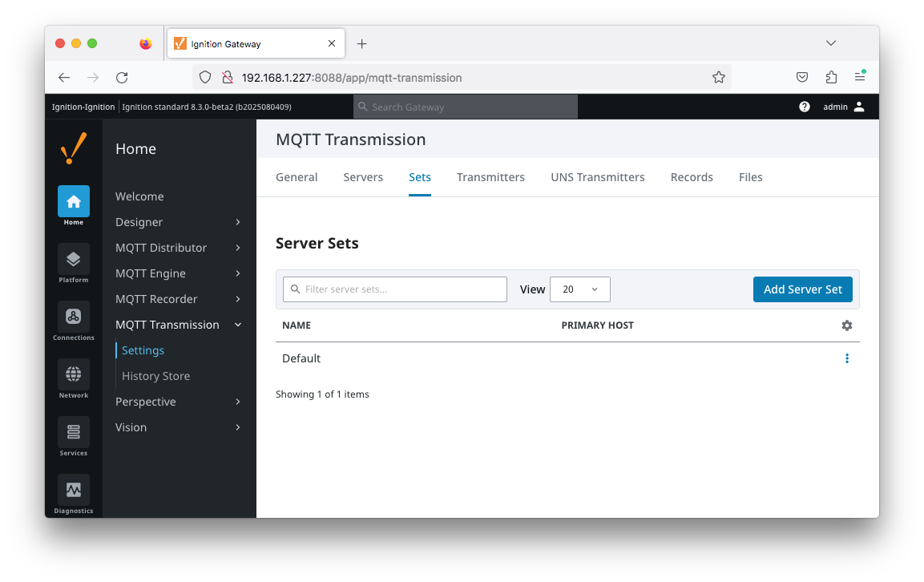Viewport: 924px width, 582px height.
Task: Switch to the General tab
Action: point(297,177)
